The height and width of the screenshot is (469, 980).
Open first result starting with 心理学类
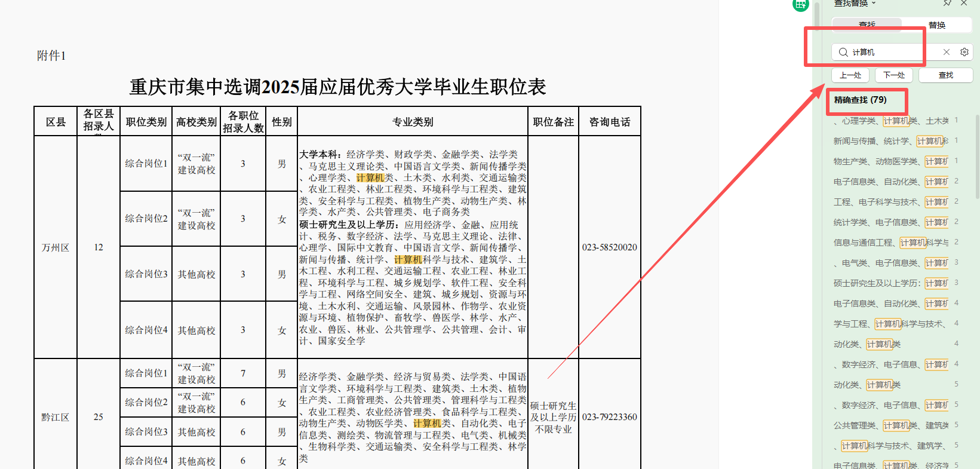pyautogui.click(x=891, y=121)
